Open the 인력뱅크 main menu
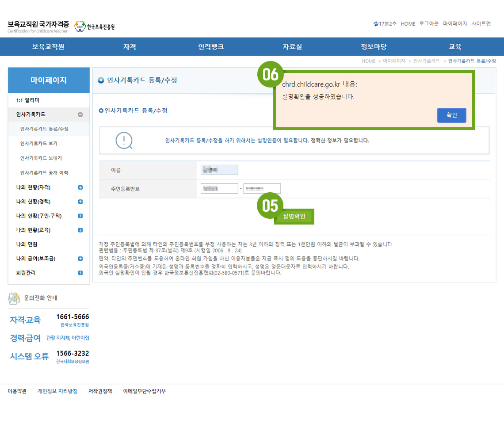The image size is (504, 442). 211,47
